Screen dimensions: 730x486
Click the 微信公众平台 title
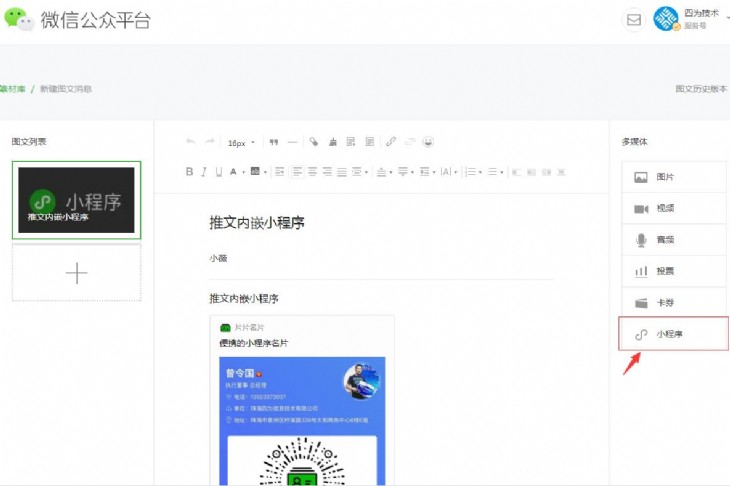point(95,20)
